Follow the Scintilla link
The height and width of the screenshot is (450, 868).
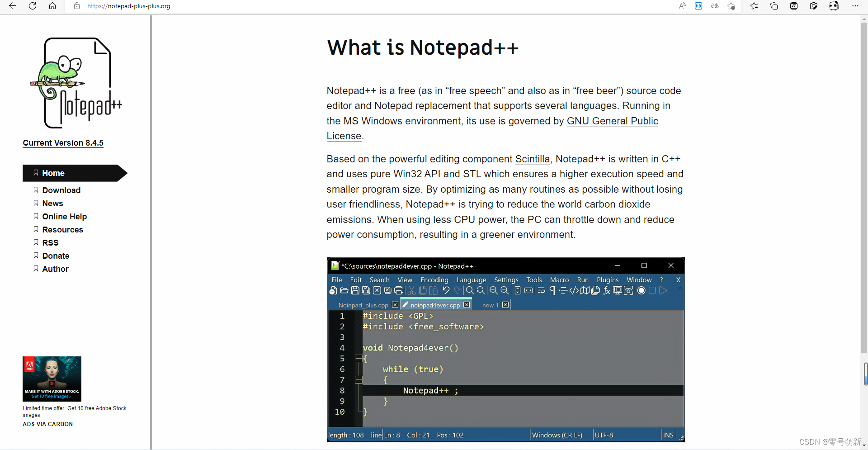[x=532, y=159]
